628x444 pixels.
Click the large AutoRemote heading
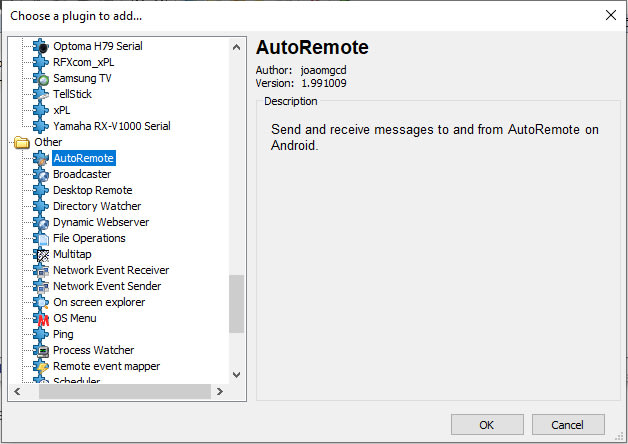[312, 47]
